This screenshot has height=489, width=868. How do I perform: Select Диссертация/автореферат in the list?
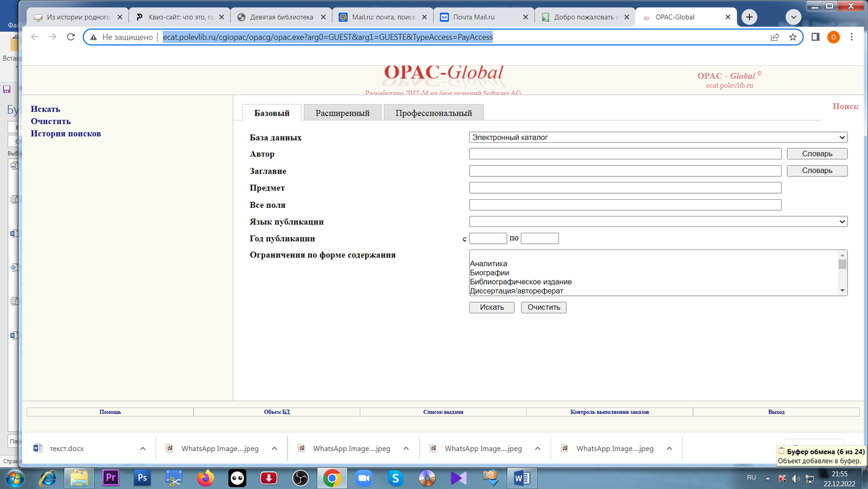coord(516,291)
